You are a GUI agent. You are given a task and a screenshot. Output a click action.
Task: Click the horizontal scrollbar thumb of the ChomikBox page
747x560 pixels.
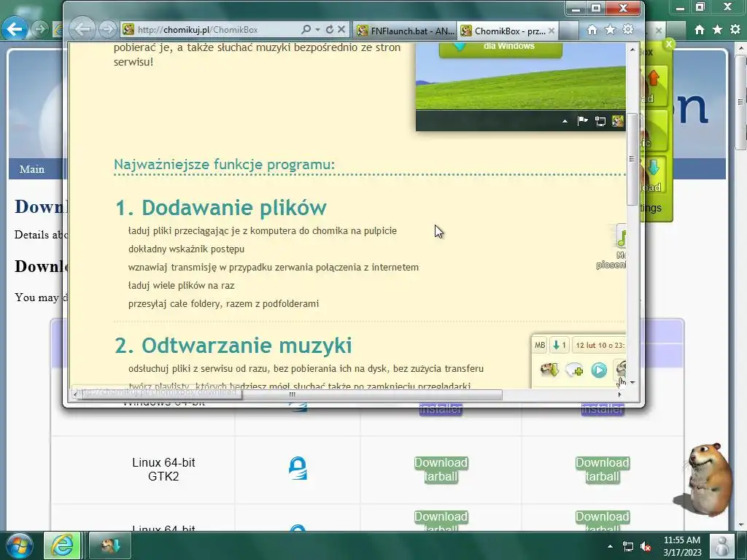pyautogui.click(x=292, y=394)
